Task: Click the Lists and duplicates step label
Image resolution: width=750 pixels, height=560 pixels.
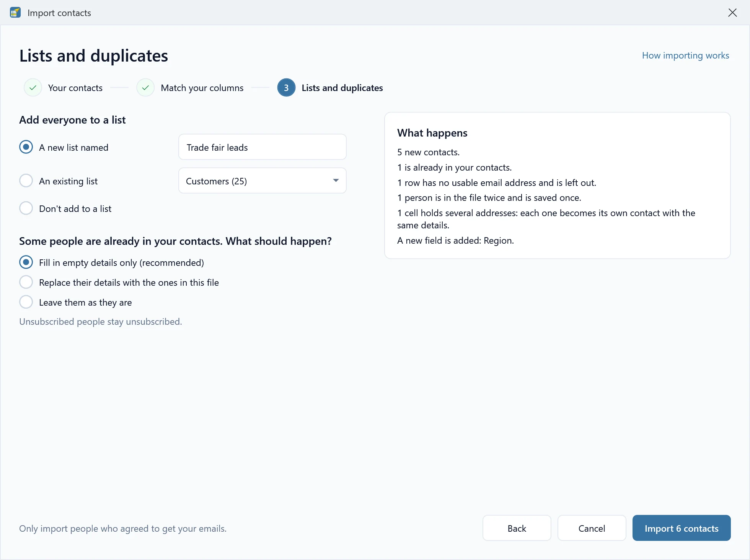Action: [342, 88]
